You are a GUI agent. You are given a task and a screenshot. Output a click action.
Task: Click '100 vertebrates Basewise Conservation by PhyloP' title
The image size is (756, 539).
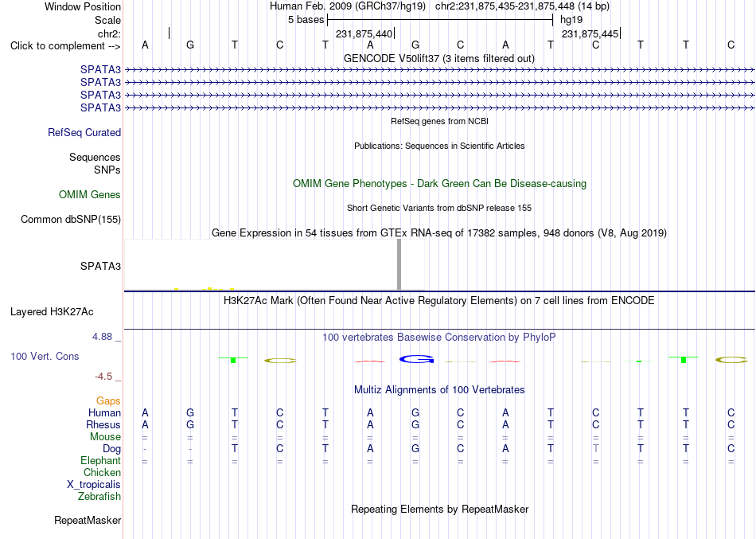pos(439,338)
